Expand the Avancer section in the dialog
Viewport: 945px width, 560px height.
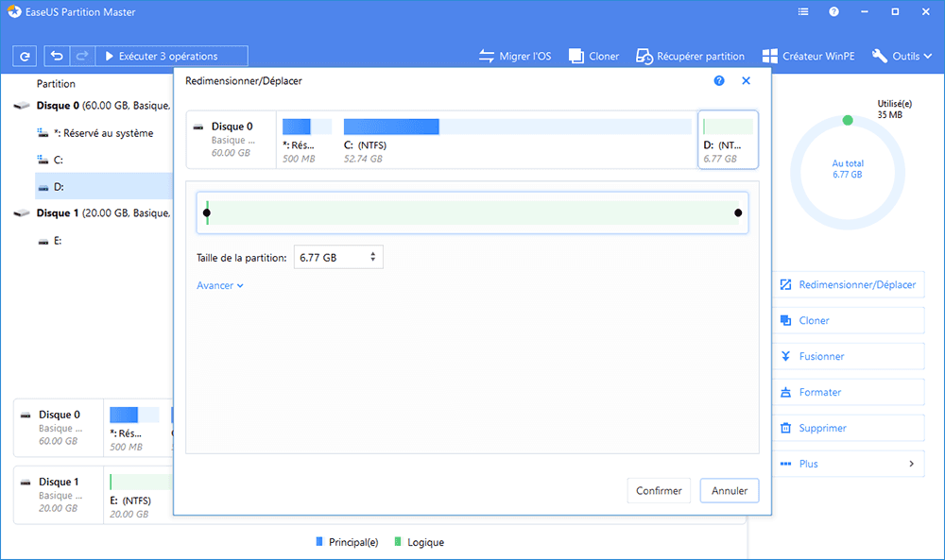pyautogui.click(x=219, y=285)
